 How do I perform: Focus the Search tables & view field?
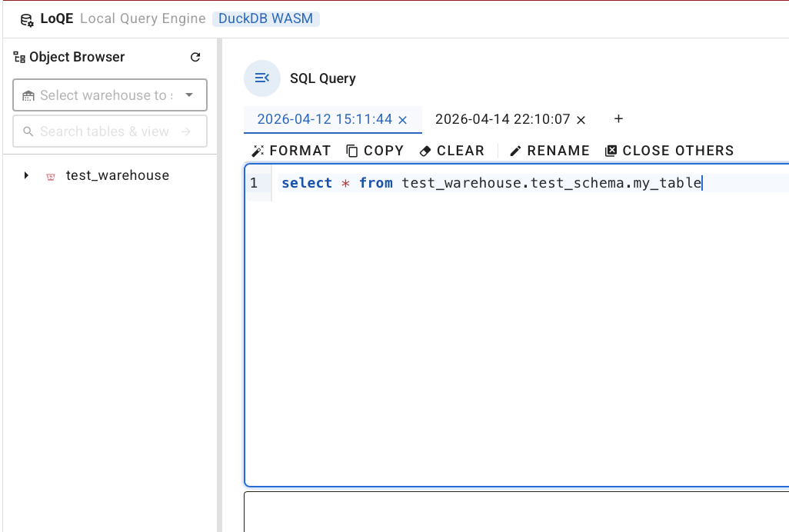click(x=104, y=131)
